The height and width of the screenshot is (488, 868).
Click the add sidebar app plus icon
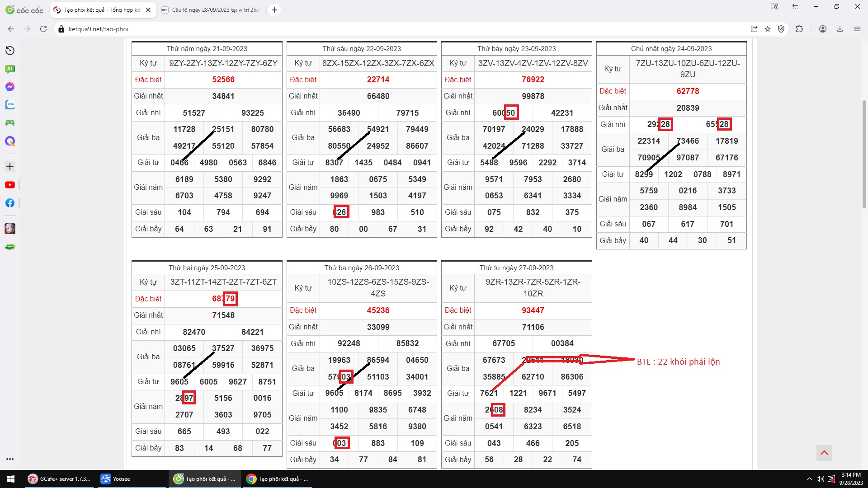[x=10, y=167]
